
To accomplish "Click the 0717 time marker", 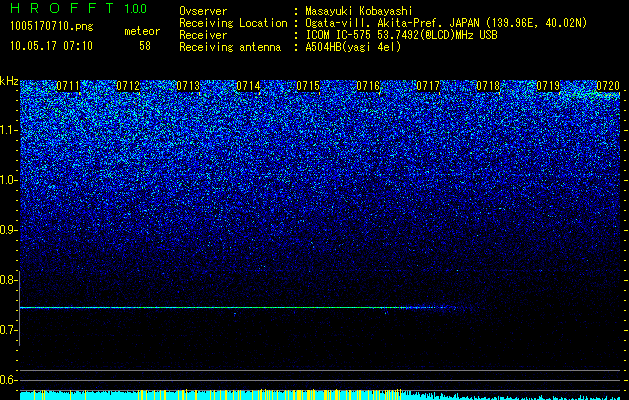I will tap(428, 86).
